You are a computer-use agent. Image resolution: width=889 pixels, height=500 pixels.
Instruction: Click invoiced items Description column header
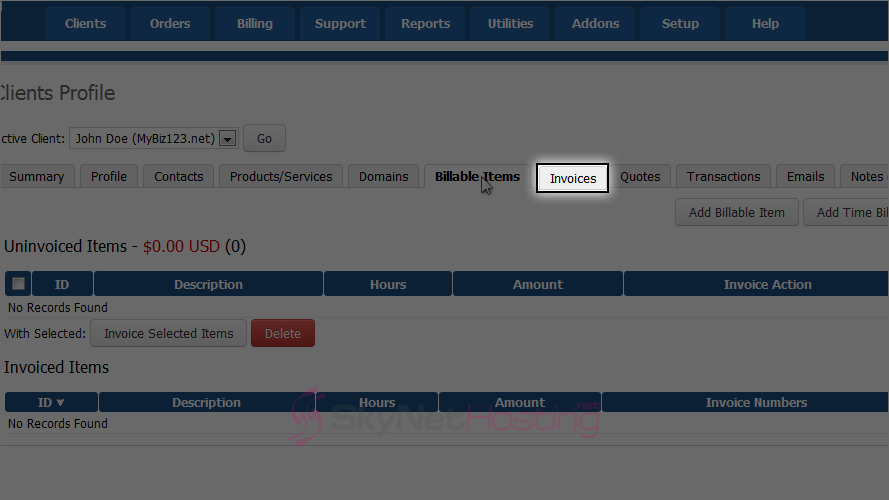pos(206,402)
